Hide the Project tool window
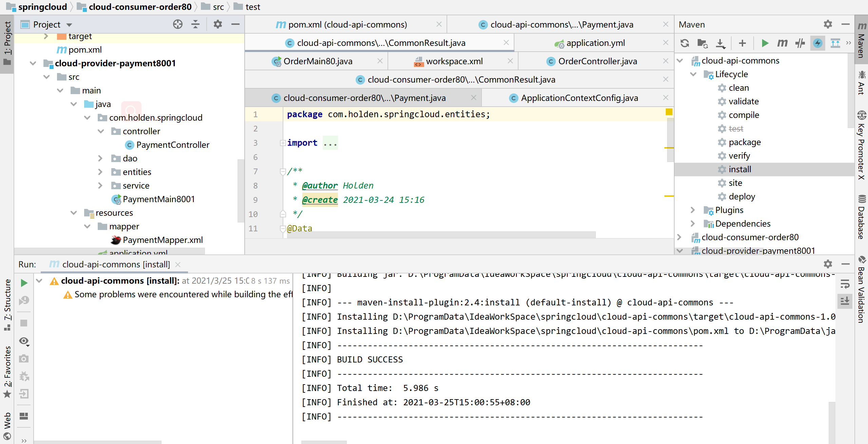Viewport: 868px width, 444px height. 235,24
